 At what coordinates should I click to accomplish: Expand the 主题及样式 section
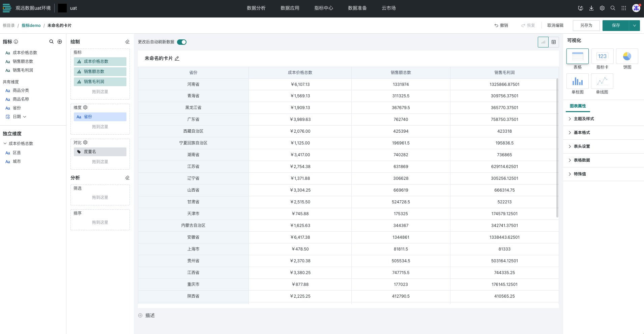click(x=584, y=119)
